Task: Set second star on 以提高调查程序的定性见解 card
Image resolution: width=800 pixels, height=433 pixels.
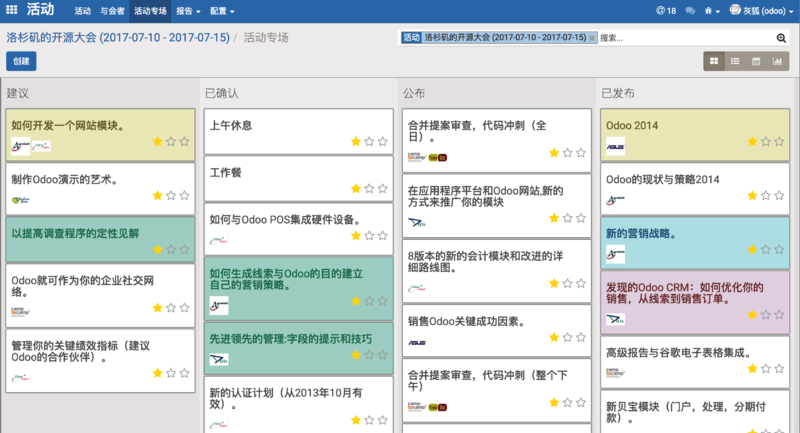Action: click(x=171, y=249)
